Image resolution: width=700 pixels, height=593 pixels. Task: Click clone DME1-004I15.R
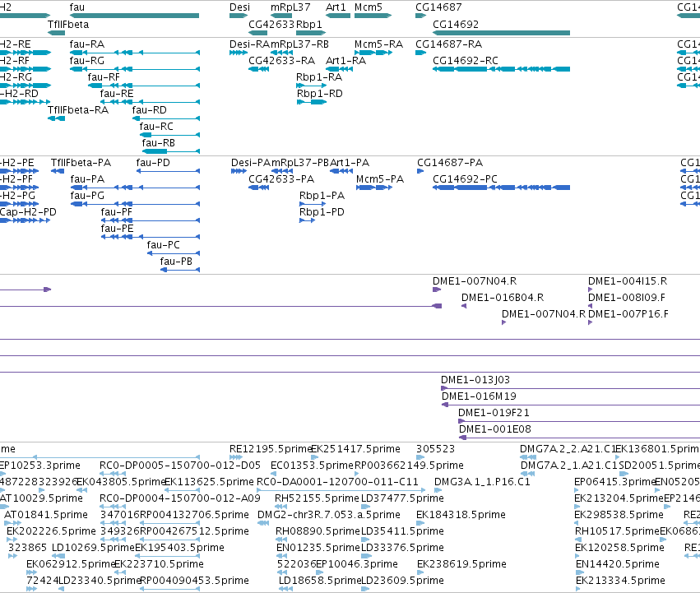(628, 280)
